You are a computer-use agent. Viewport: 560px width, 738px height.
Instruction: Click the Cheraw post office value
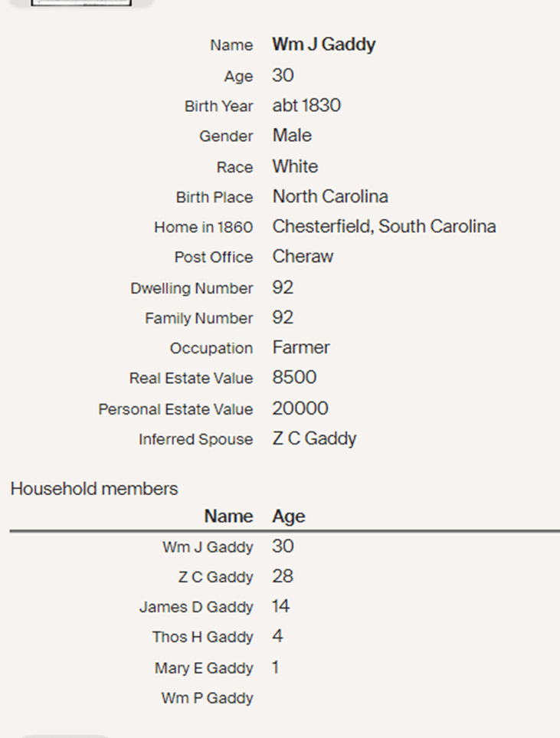303,257
